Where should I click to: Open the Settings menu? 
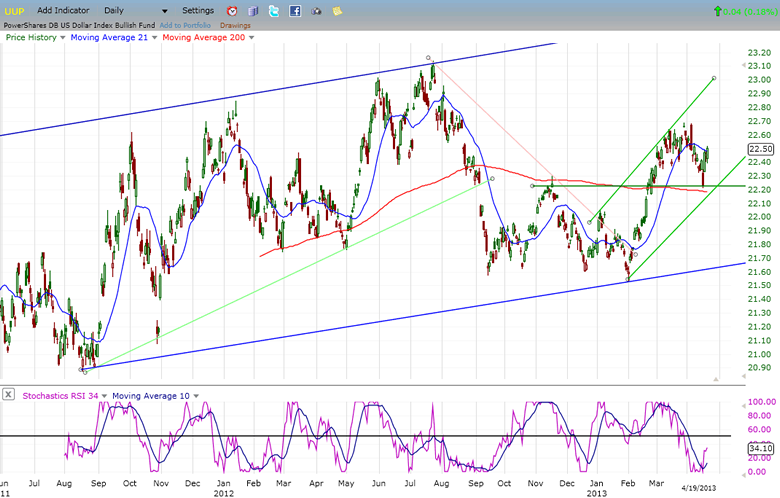click(198, 10)
